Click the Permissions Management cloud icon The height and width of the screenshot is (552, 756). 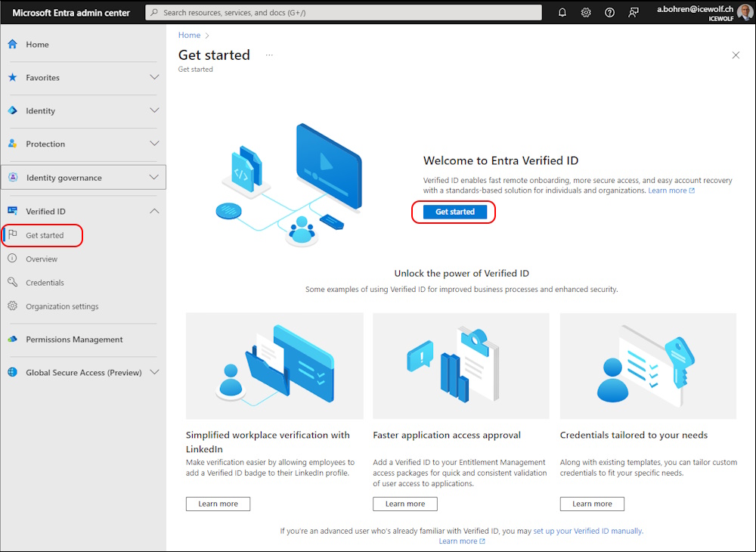(13, 340)
